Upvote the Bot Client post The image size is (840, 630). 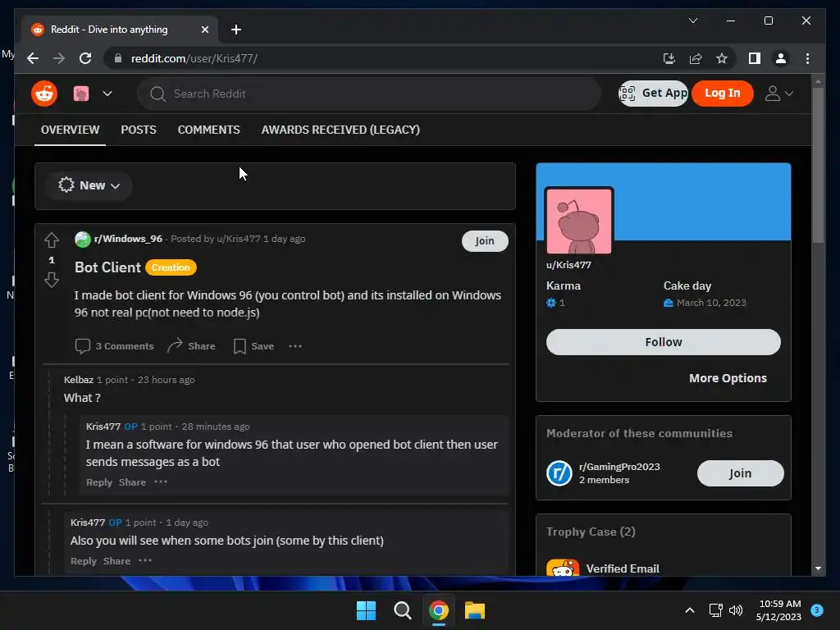pyautogui.click(x=52, y=240)
